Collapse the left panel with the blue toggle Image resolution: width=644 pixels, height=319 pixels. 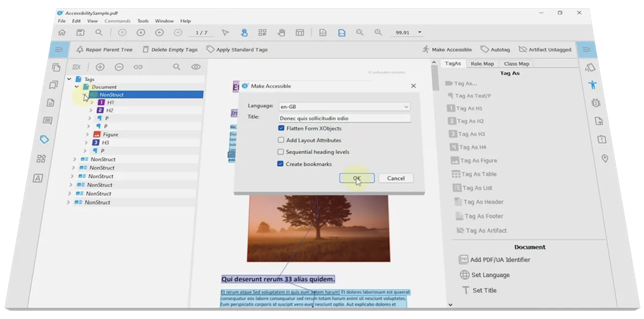(59, 49)
